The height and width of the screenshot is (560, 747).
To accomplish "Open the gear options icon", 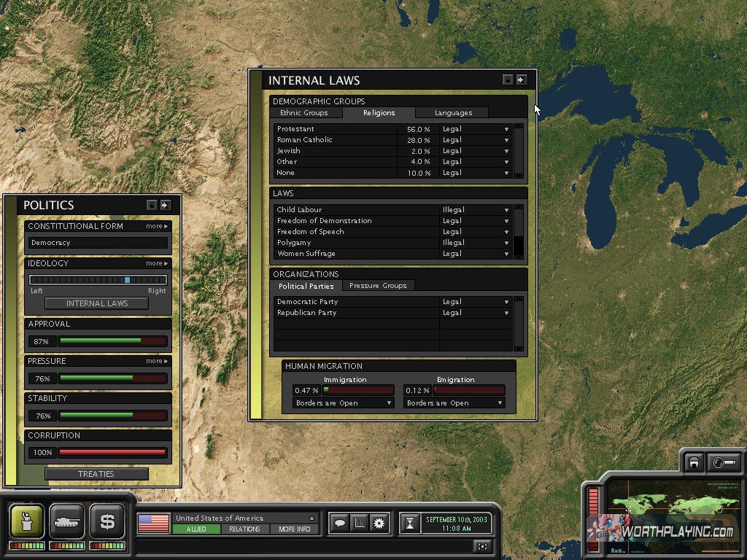I will 379,523.
